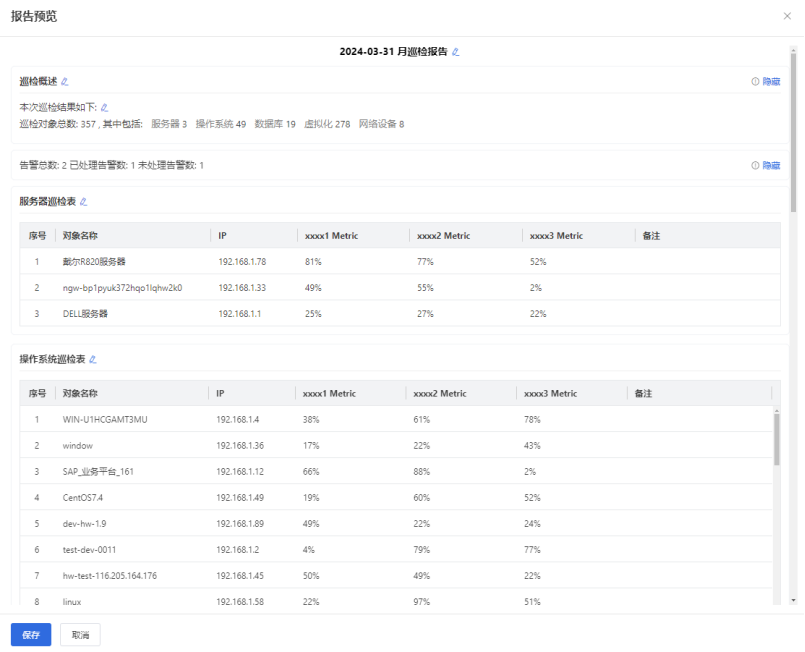
Task: Click IP 192.168.1.12
Action: [240, 472]
